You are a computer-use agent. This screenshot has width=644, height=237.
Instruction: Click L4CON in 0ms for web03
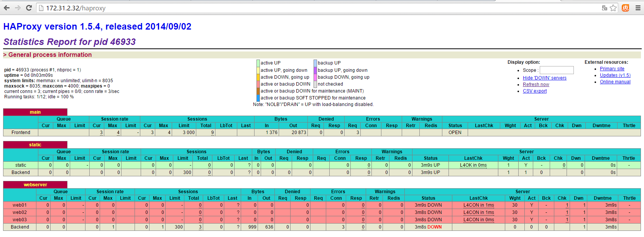[479, 220]
